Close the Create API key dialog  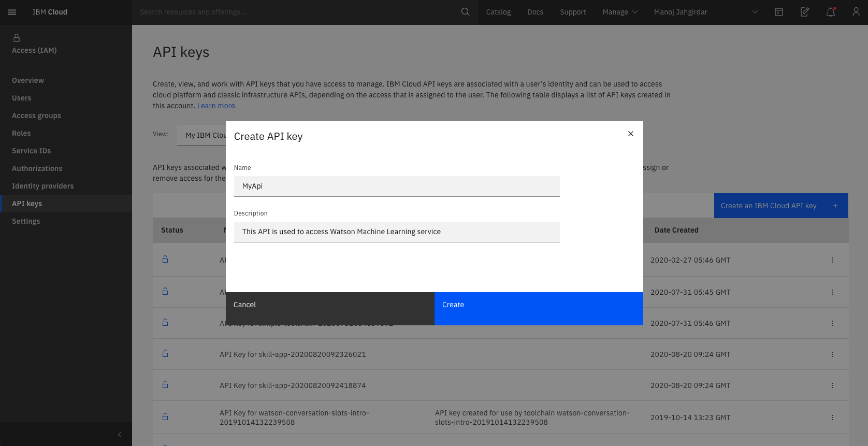pyautogui.click(x=631, y=134)
